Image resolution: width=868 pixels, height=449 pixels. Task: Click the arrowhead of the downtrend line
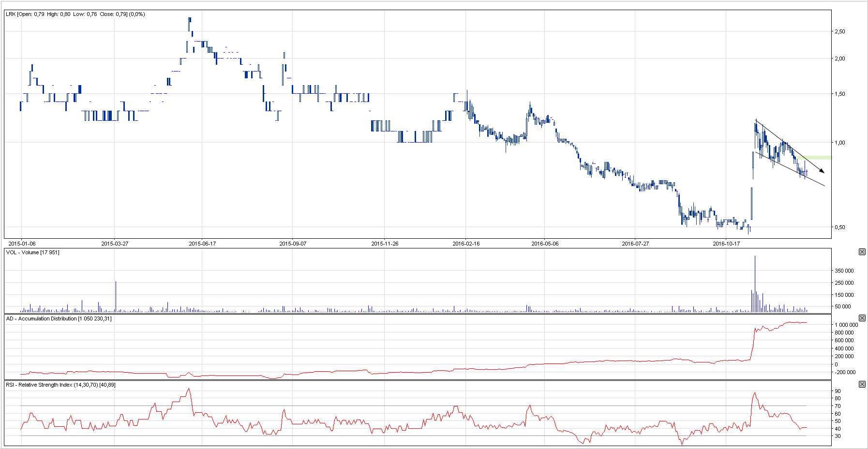click(822, 171)
